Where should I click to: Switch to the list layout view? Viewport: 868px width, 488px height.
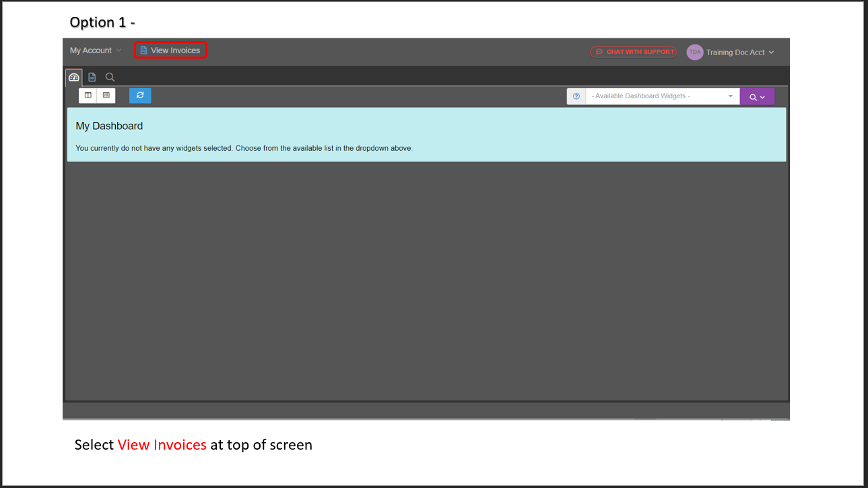click(106, 96)
